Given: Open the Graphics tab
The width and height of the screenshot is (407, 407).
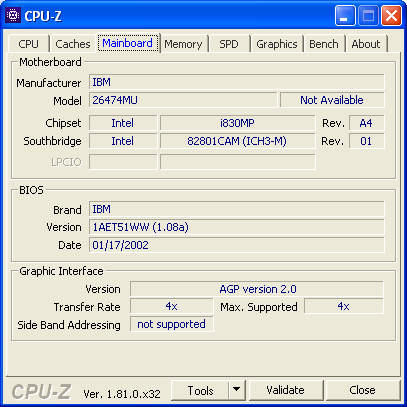Looking at the screenshot, I should (277, 44).
